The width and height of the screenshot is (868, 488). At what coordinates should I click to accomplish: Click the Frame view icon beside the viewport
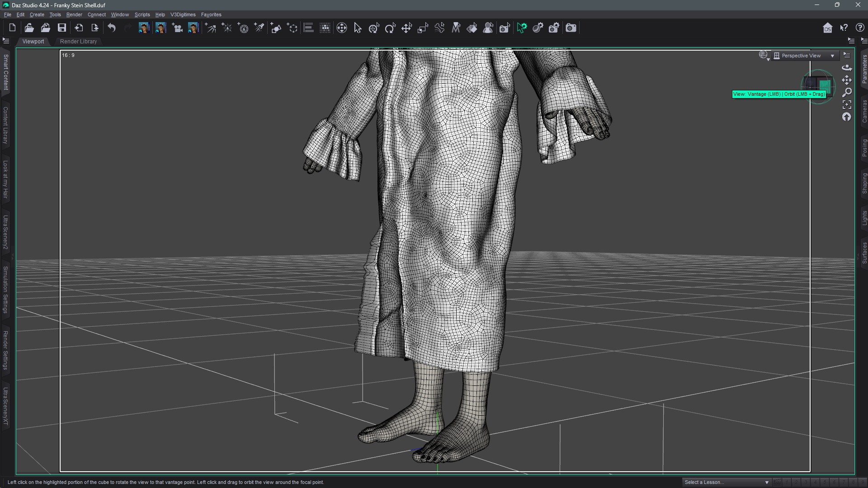847,105
